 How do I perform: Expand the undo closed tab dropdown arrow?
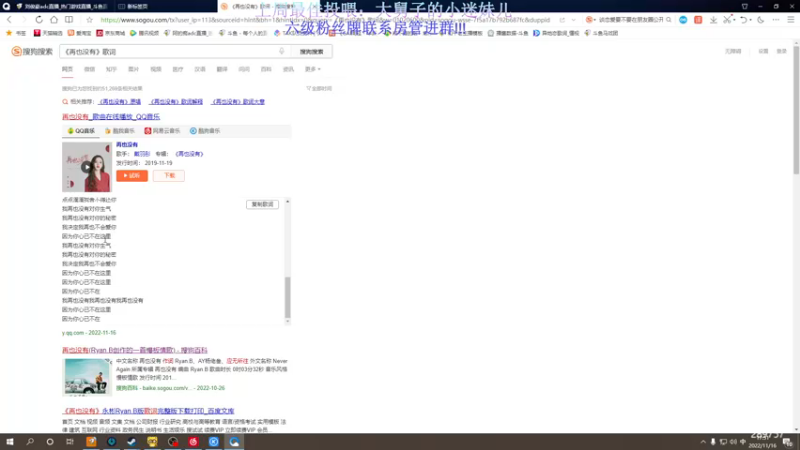click(751, 20)
